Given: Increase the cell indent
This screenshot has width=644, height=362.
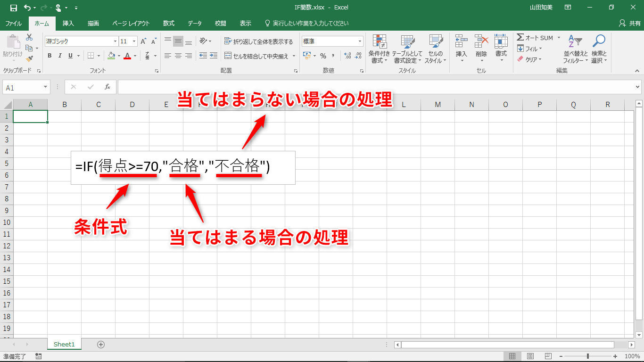Looking at the screenshot, I should (x=214, y=56).
